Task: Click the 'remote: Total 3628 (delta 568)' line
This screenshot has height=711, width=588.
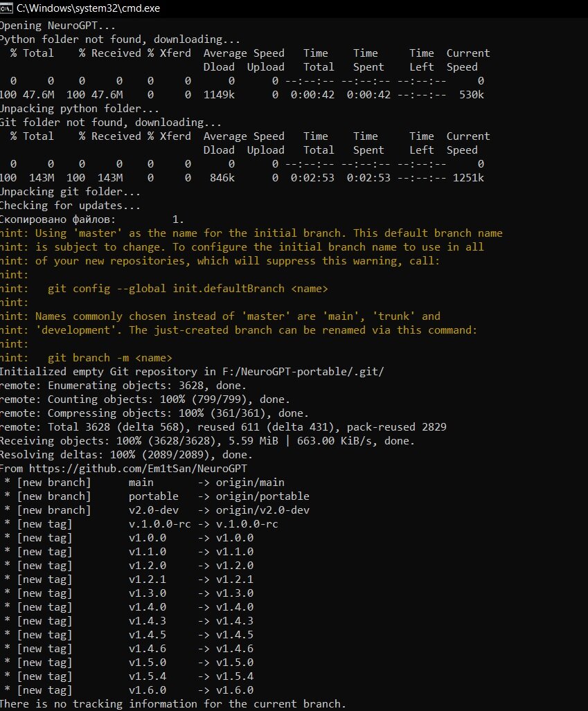Action: coord(223,427)
